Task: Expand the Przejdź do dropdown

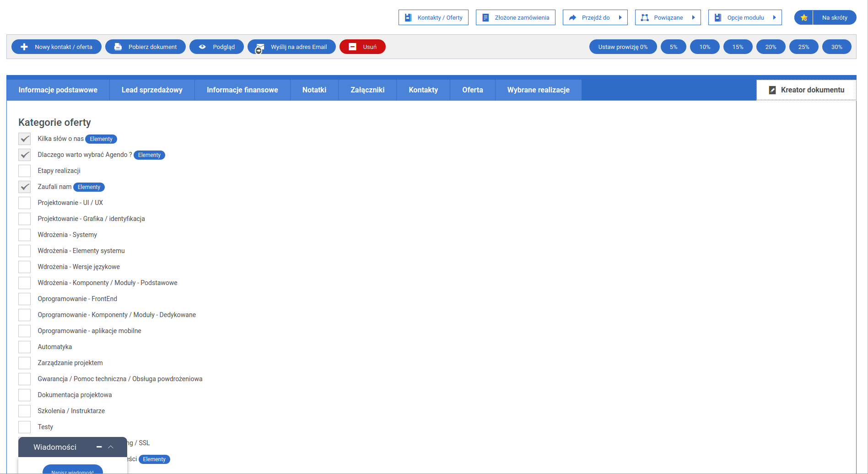Action: click(x=595, y=18)
